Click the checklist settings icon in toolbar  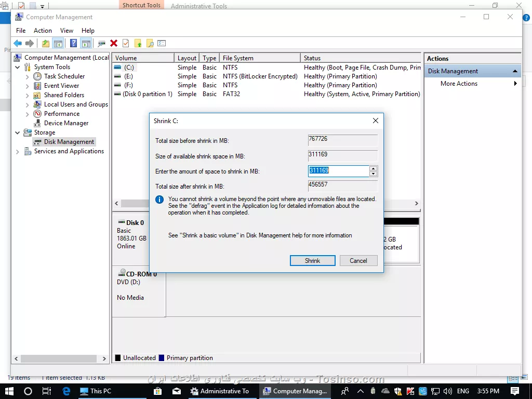click(162, 43)
